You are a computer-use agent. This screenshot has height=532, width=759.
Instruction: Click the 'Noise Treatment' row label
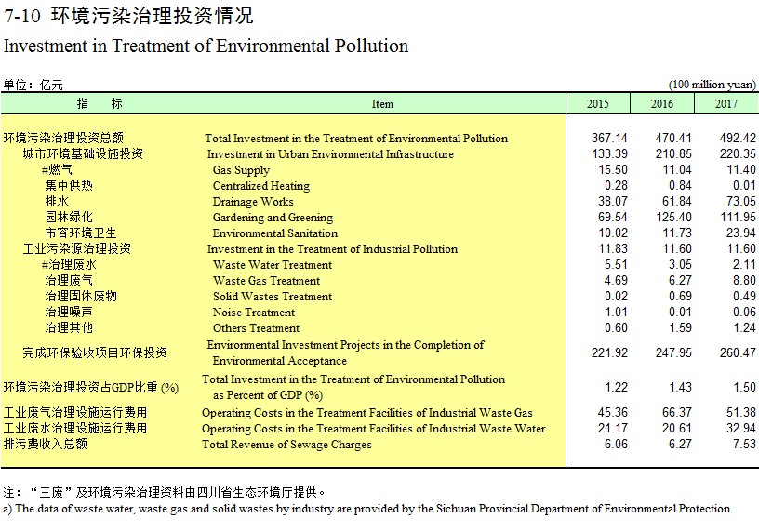254,313
